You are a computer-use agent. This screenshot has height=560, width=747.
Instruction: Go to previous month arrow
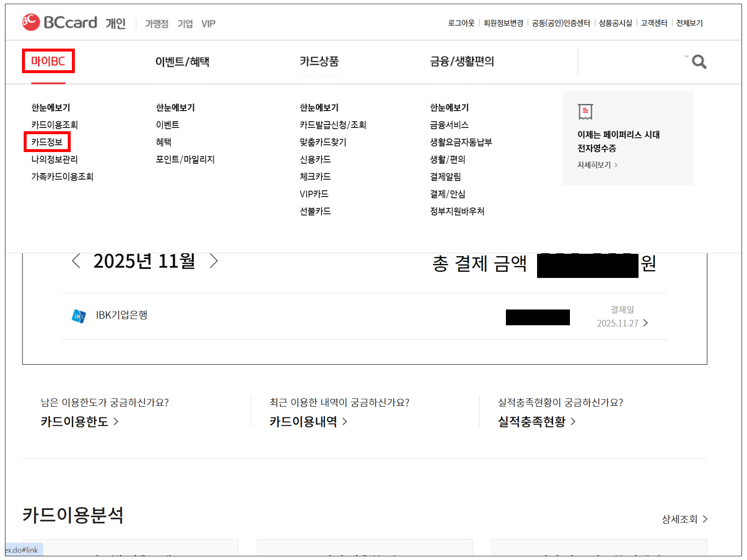pos(76,261)
